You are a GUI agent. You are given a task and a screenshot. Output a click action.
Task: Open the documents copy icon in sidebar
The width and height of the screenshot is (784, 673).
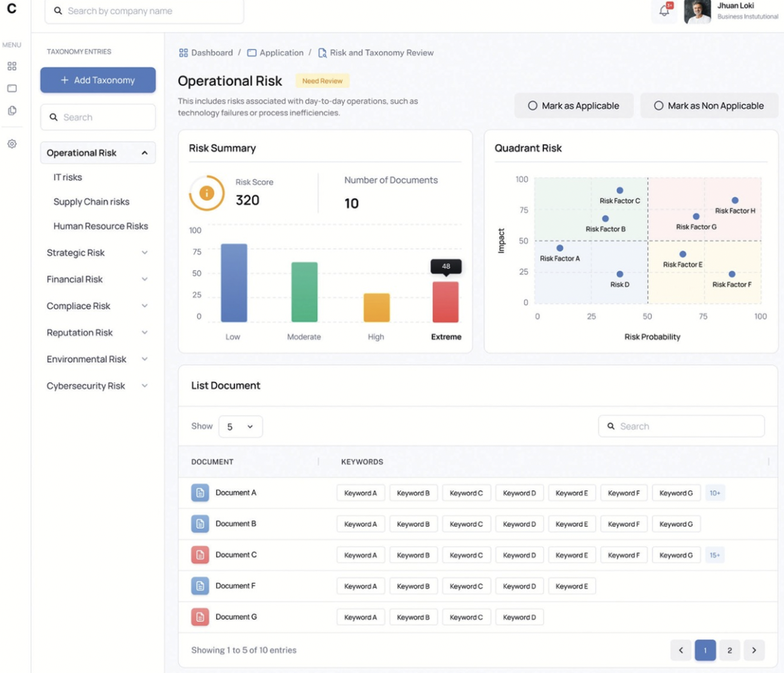click(x=12, y=110)
